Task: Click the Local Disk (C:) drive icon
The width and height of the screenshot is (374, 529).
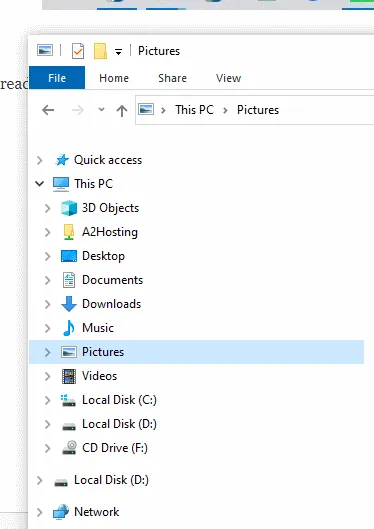Action: click(68, 400)
